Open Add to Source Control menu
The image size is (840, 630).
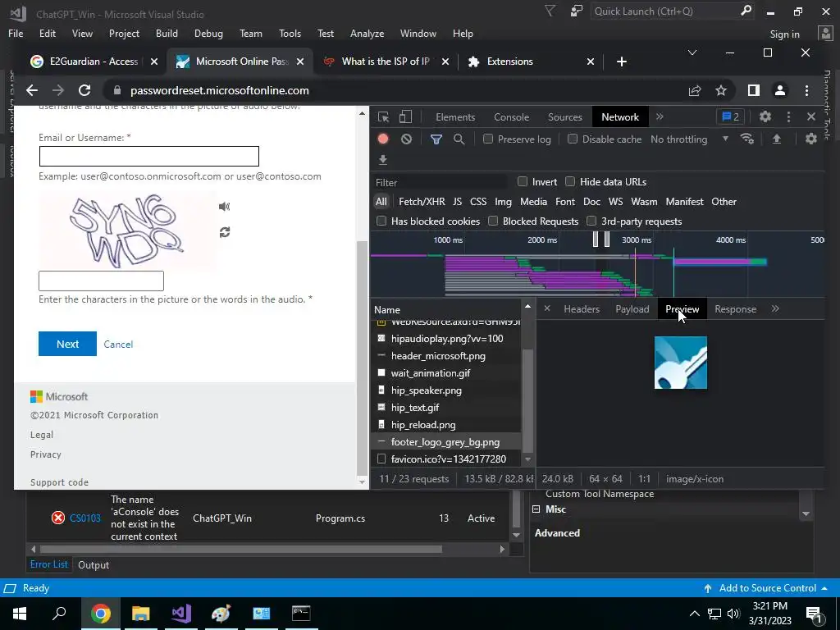[x=766, y=588]
